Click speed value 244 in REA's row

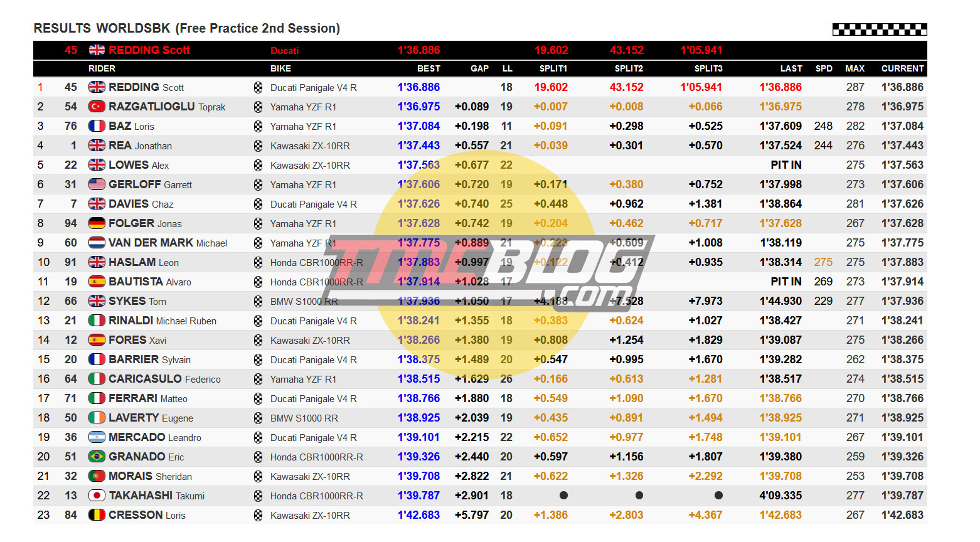point(823,146)
